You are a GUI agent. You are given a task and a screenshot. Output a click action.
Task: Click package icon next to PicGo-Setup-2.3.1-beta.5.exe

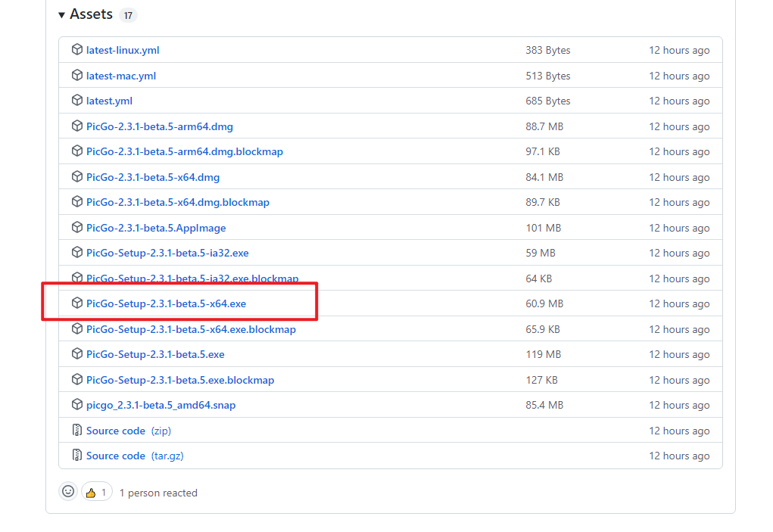click(x=77, y=353)
